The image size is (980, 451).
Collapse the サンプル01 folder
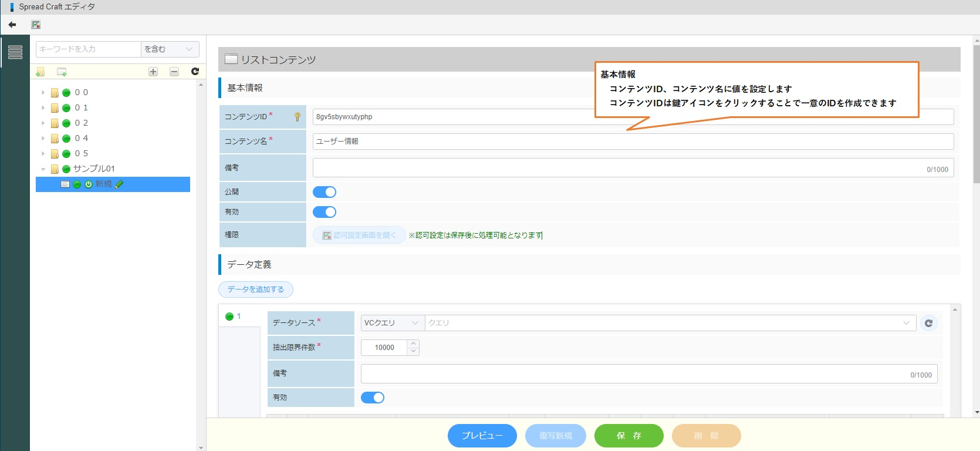coord(43,169)
